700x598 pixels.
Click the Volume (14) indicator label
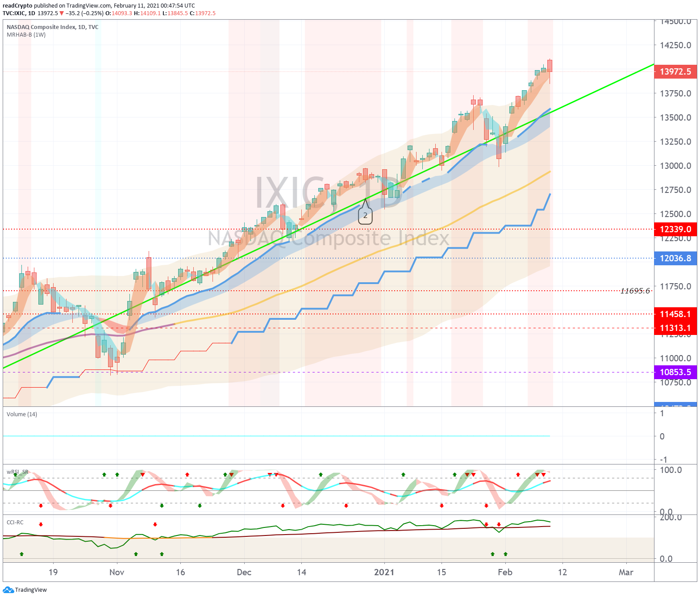(22, 414)
